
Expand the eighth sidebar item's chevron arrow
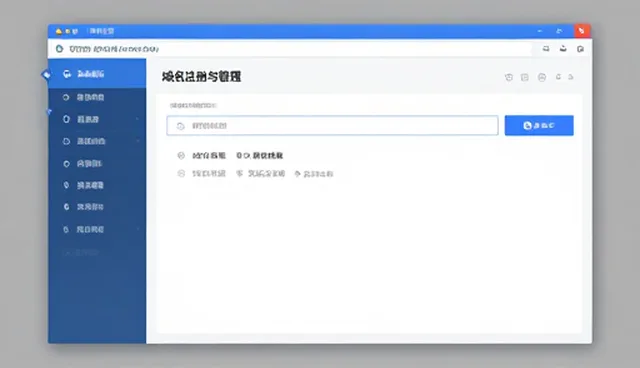[138, 229]
